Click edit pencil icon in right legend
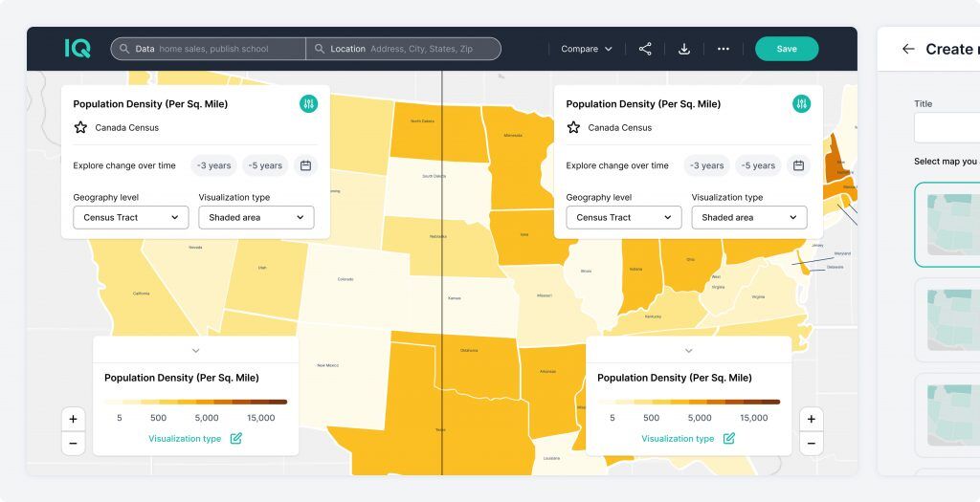The image size is (980, 502). [729, 438]
